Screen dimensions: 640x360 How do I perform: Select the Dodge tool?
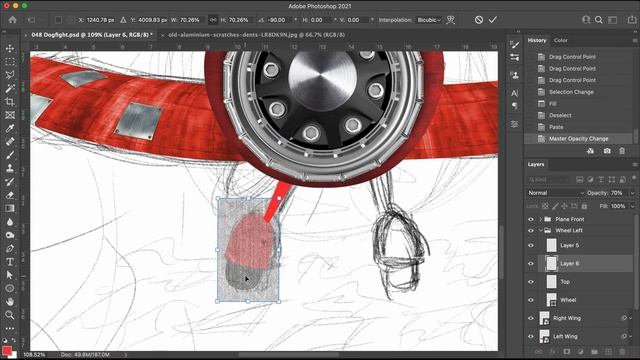(10, 235)
